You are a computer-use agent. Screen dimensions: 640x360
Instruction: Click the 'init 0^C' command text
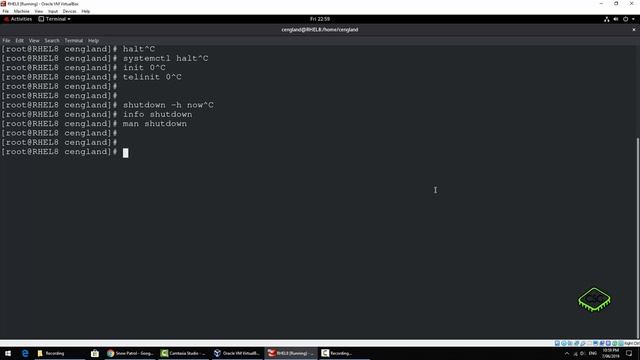point(144,68)
